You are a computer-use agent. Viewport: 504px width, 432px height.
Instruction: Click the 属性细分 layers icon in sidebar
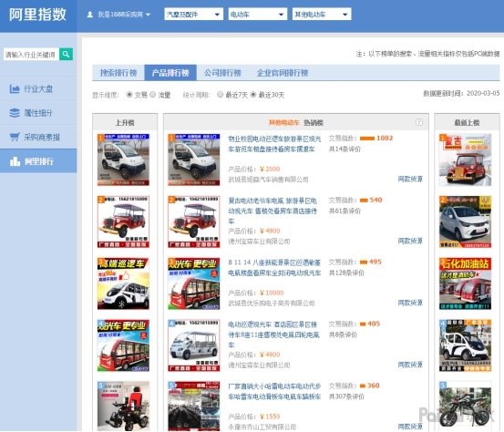(x=15, y=113)
